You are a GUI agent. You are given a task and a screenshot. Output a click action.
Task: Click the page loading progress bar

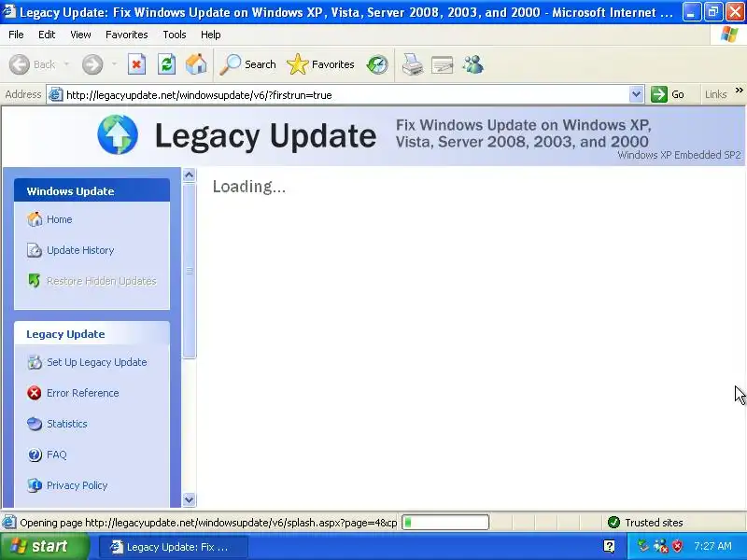445,523
